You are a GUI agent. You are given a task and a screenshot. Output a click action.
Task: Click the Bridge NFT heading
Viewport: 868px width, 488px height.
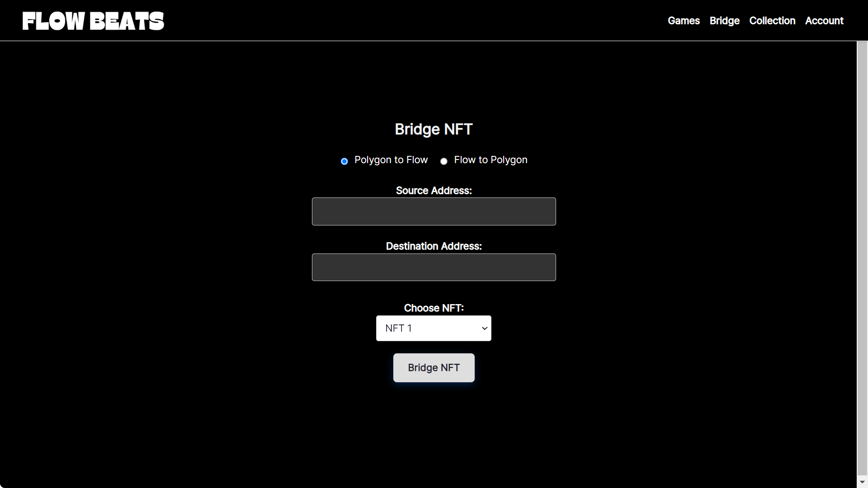point(434,130)
